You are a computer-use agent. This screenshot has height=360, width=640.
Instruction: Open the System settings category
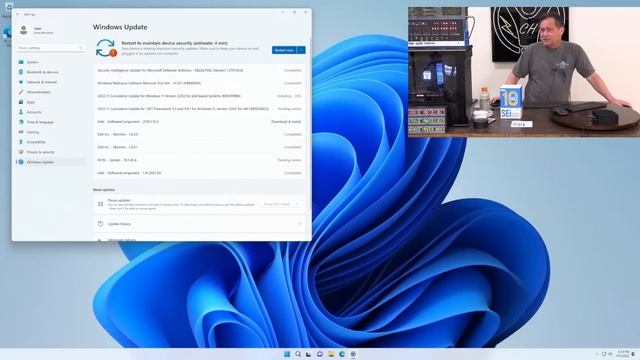click(x=50, y=62)
